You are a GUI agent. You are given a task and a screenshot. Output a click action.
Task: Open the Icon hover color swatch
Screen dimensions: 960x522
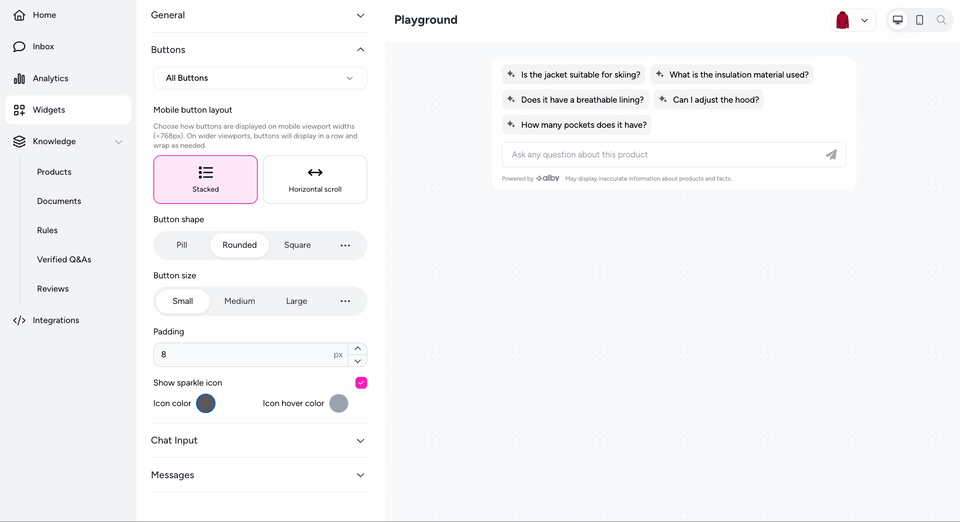pos(339,403)
